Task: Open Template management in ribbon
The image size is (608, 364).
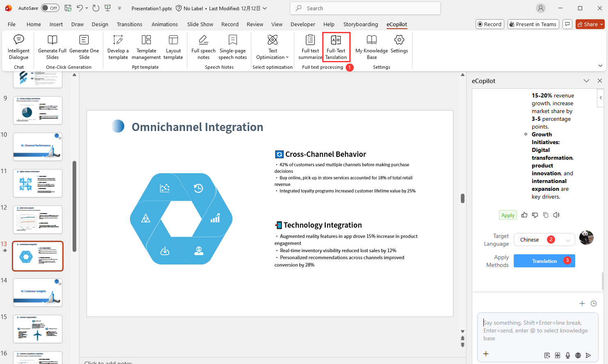Action: click(146, 47)
